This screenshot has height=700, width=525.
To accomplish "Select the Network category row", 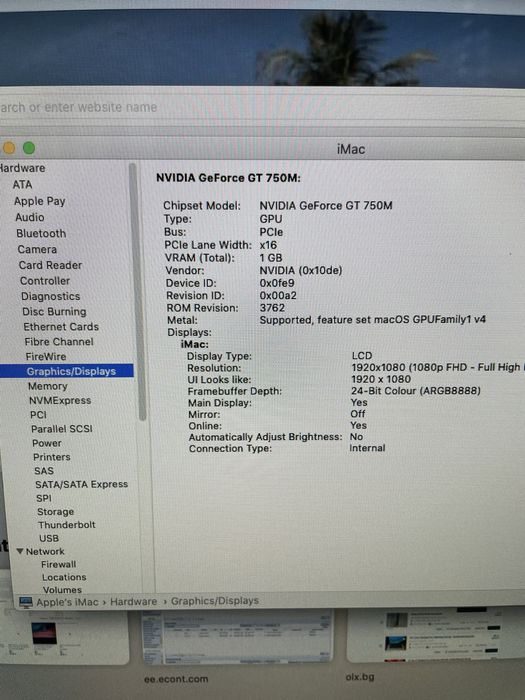I will [x=45, y=551].
